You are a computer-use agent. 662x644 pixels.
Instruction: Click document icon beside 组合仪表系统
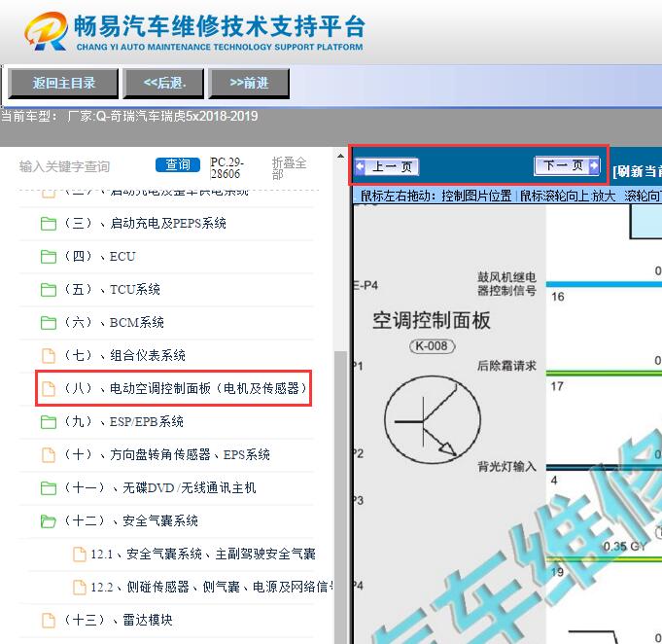coord(49,356)
